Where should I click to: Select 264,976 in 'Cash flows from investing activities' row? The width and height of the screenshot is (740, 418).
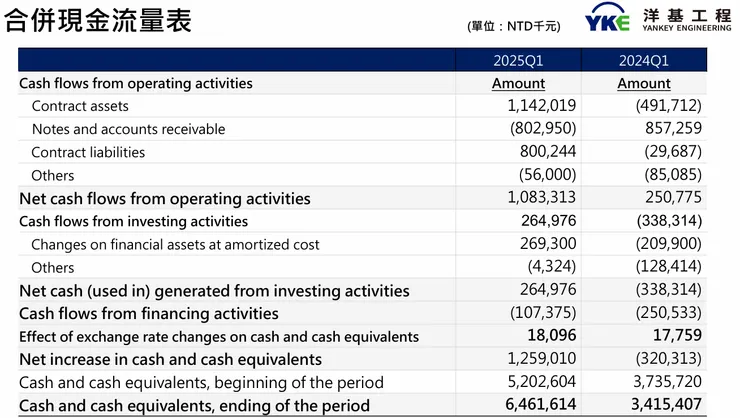point(548,221)
